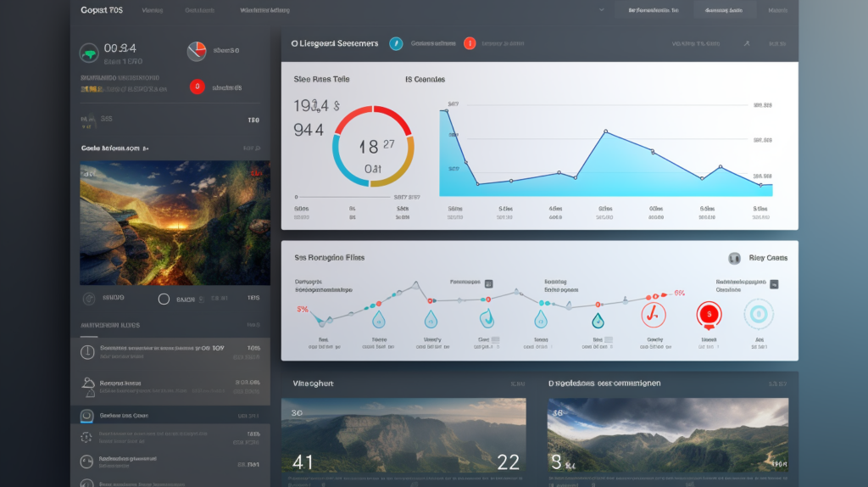Click the Vineoghert section title
The width and height of the screenshot is (868, 487).
pyautogui.click(x=313, y=383)
